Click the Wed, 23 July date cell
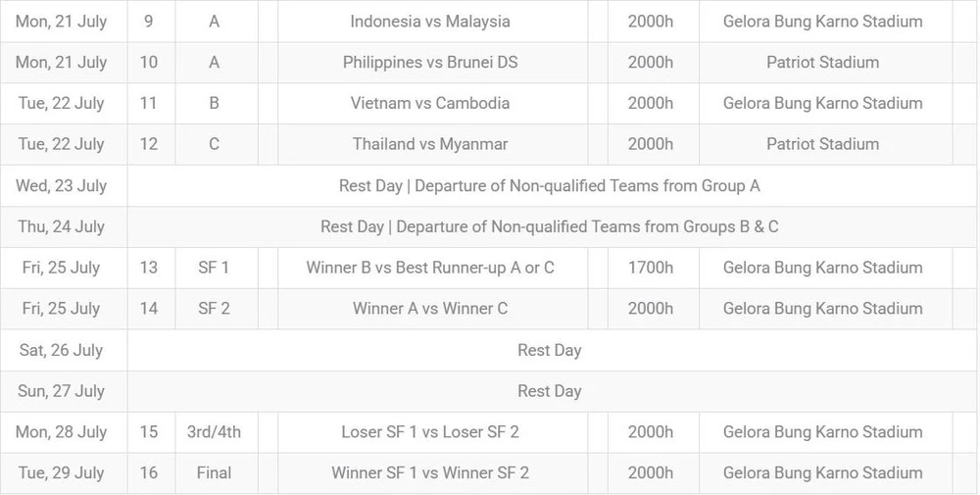The image size is (980, 495). (x=62, y=185)
